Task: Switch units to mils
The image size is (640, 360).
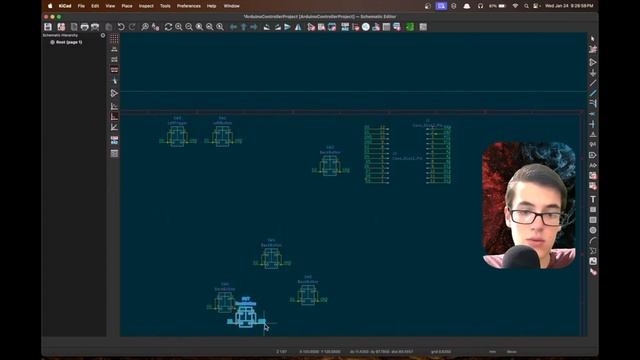Action: pos(114,60)
